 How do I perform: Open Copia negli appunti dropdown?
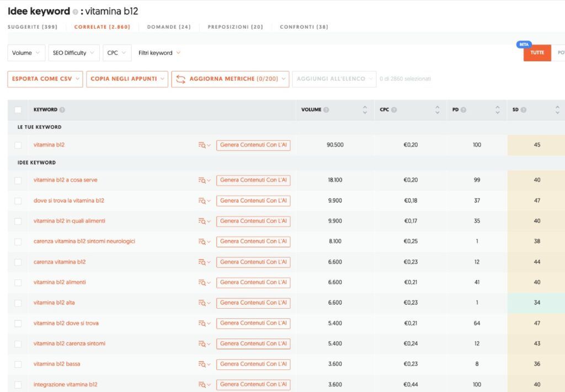pyautogui.click(x=127, y=79)
